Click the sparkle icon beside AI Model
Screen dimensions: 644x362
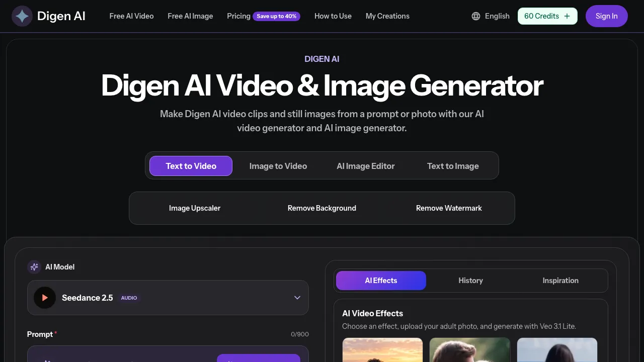tap(34, 267)
